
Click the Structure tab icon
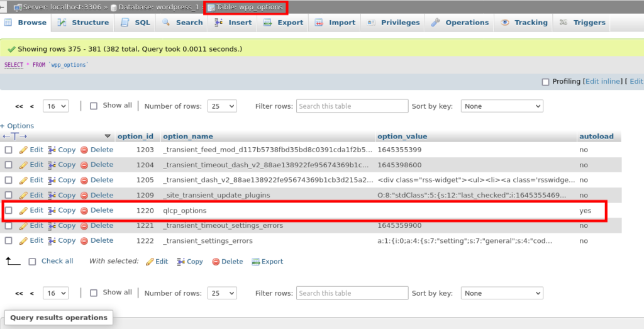[62, 23]
